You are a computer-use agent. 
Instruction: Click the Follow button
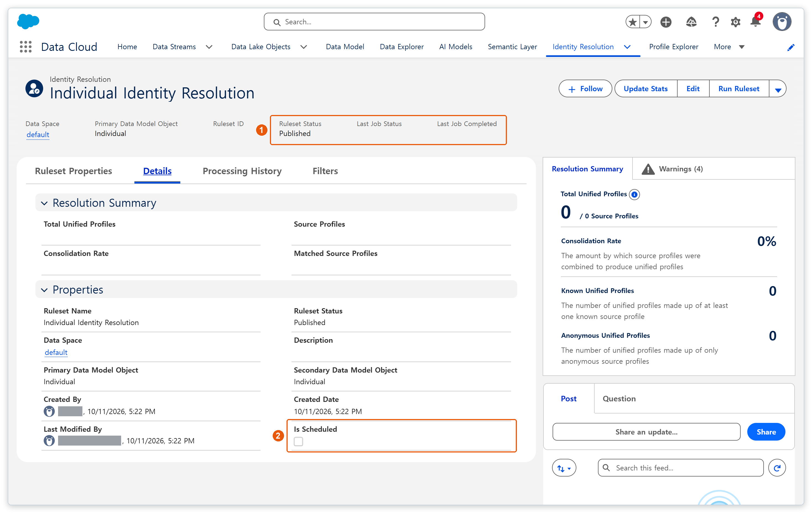pyautogui.click(x=585, y=89)
